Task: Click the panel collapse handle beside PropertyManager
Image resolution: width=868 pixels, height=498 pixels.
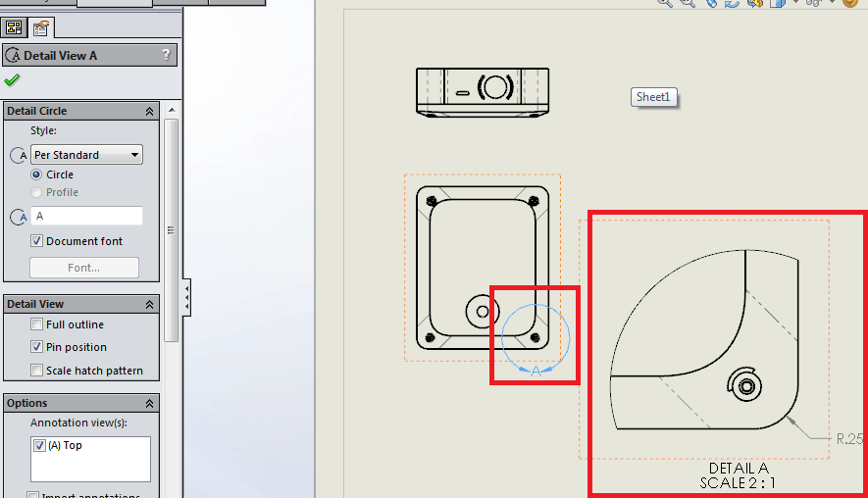Action: coord(187,291)
